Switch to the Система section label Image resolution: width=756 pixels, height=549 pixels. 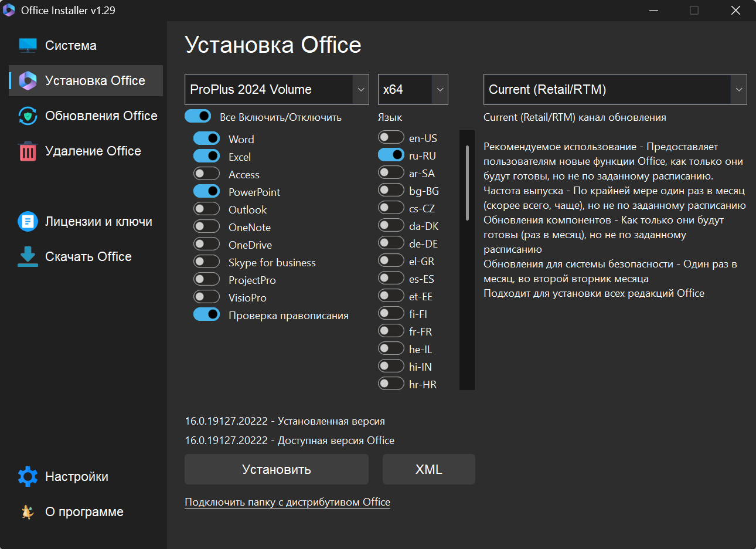point(71,46)
